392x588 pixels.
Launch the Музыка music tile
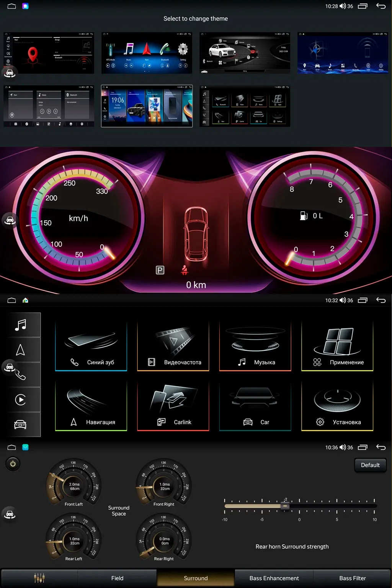tap(255, 347)
